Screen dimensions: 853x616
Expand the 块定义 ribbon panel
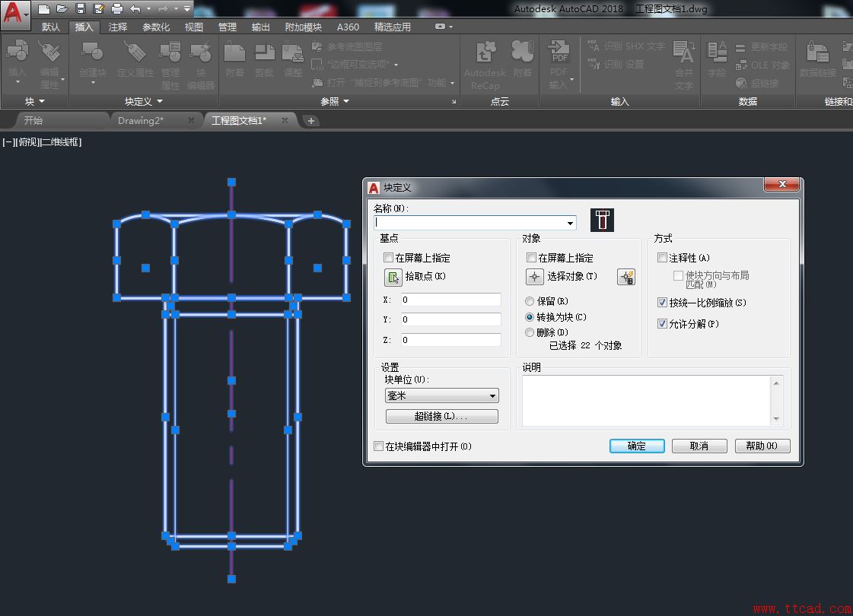pyautogui.click(x=144, y=101)
